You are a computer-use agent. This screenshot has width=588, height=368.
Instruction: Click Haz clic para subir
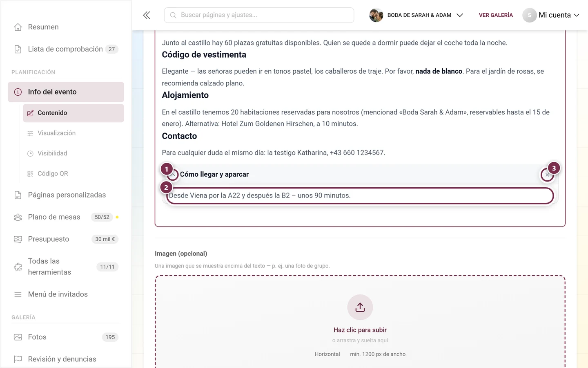coord(360,330)
